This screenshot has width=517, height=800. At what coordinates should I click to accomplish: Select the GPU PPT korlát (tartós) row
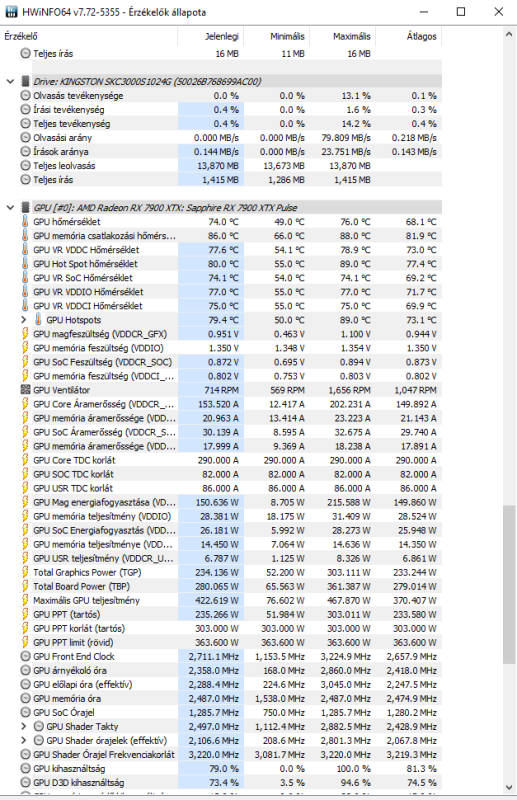pyautogui.click(x=230, y=629)
